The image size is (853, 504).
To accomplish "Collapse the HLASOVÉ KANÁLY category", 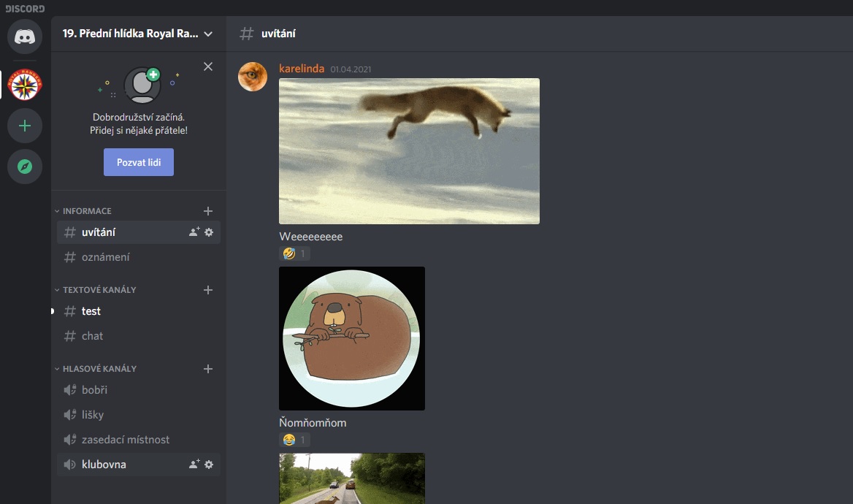I will pos(99,369).
